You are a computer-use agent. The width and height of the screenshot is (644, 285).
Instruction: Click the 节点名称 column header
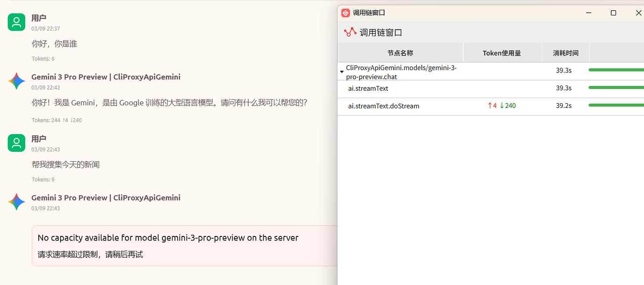400,53
